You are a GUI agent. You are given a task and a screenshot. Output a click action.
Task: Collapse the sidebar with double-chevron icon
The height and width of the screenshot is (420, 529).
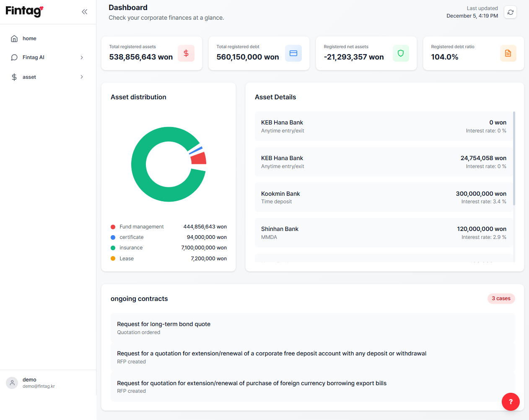(85, 12)
